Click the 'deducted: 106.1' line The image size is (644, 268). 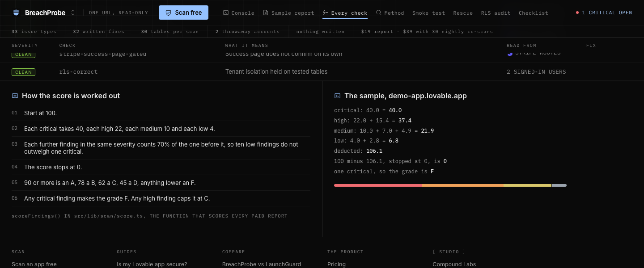pos(358,151)
